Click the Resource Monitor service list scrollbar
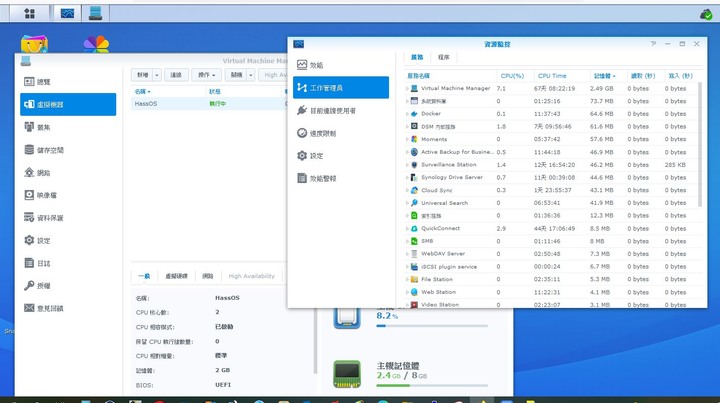 point(700,144)
